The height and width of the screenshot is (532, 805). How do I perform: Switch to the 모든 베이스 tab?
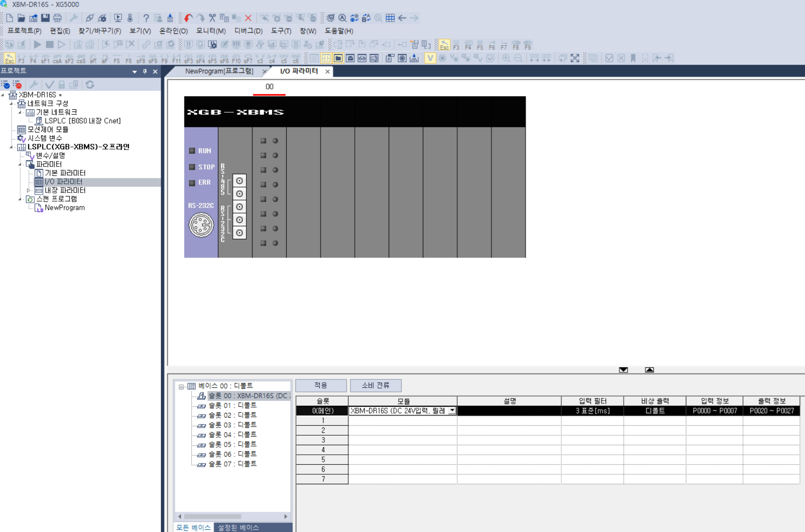pyautogui.click(x=193, y=527)
